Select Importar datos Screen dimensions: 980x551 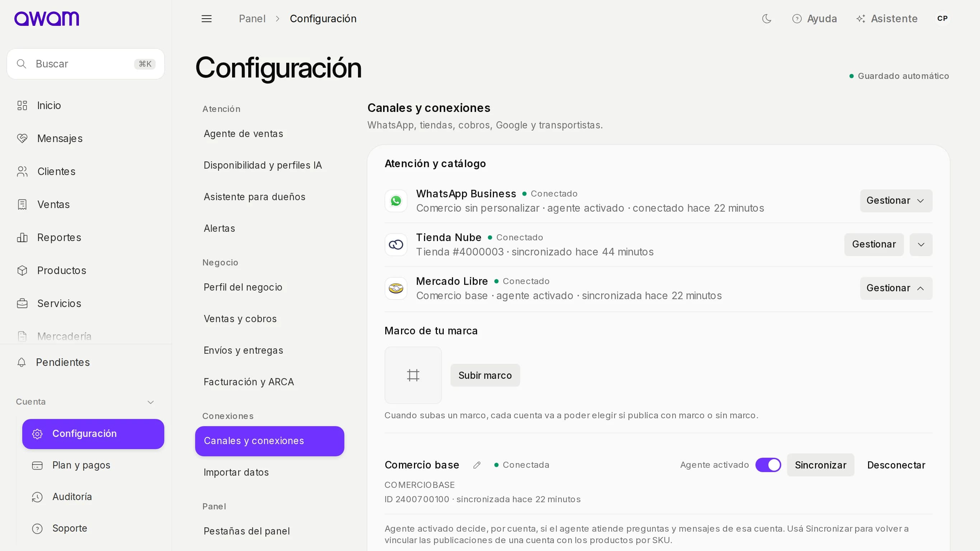point(269,472)
